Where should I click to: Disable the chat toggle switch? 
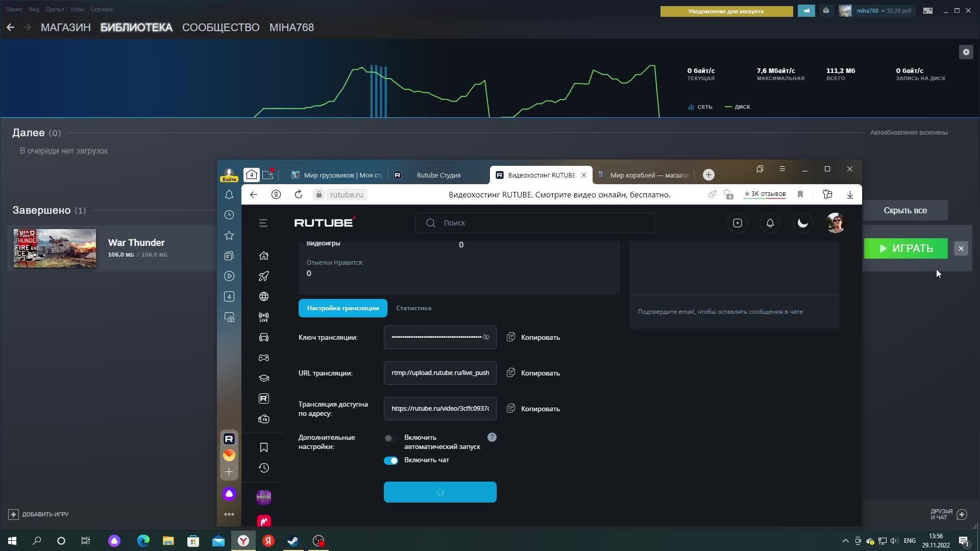point(391,461)
